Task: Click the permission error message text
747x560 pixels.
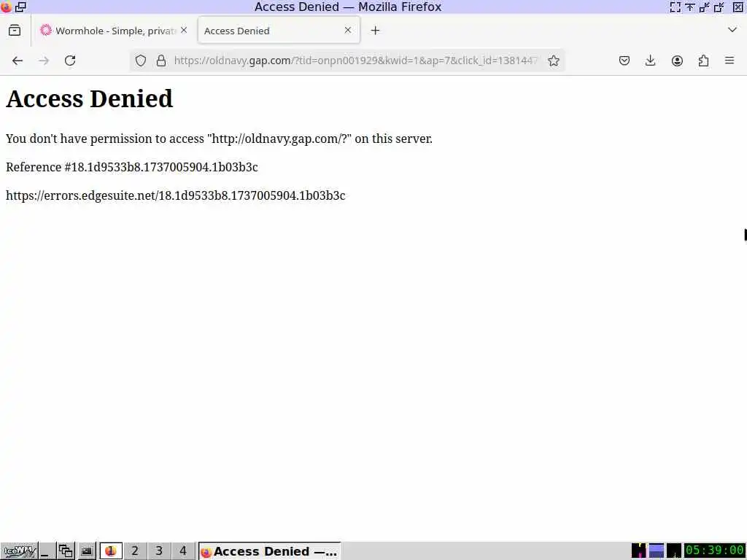Action: click(219, 139)
